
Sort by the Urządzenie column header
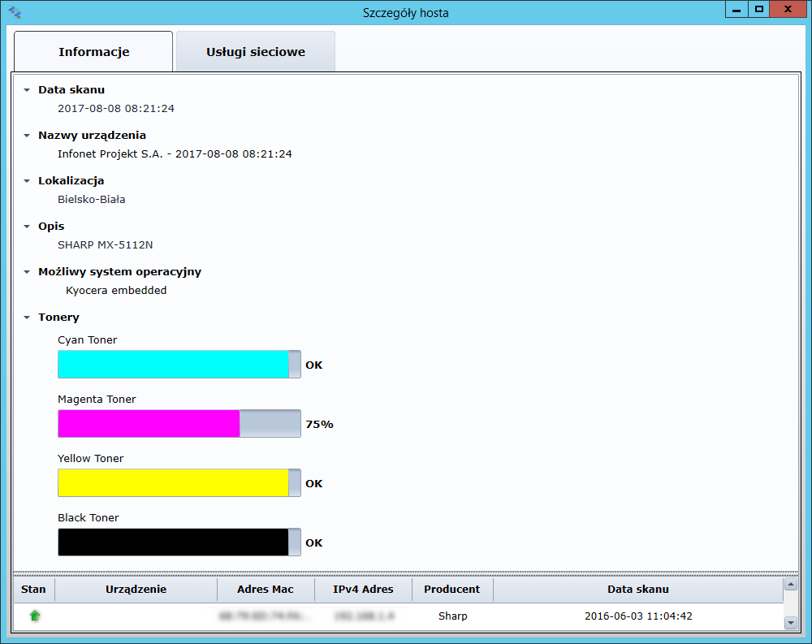click(136, 590)
